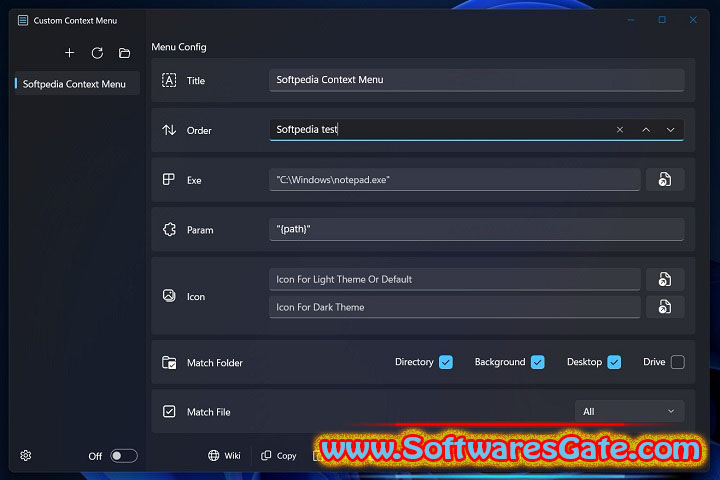Click the app icon in title bar
The width and height of the screenshot is (720, 480).
[x=23, y=20]
